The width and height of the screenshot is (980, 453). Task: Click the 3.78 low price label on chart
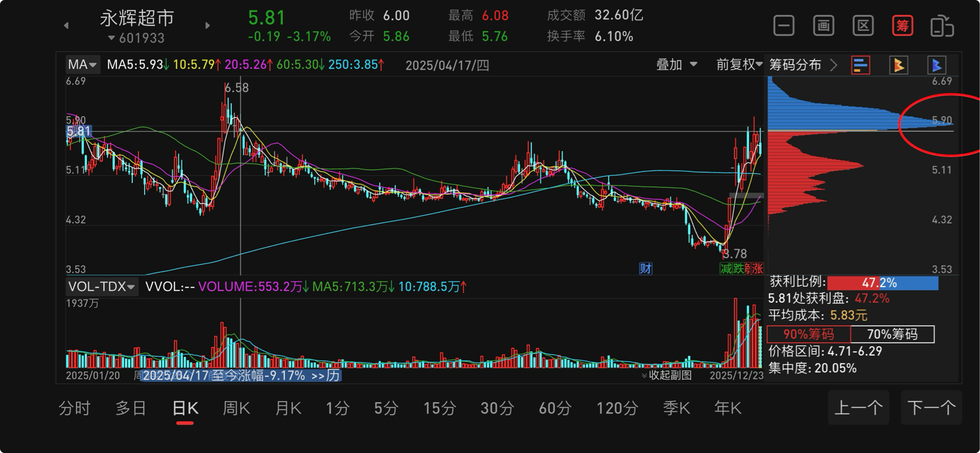(735, 254)
